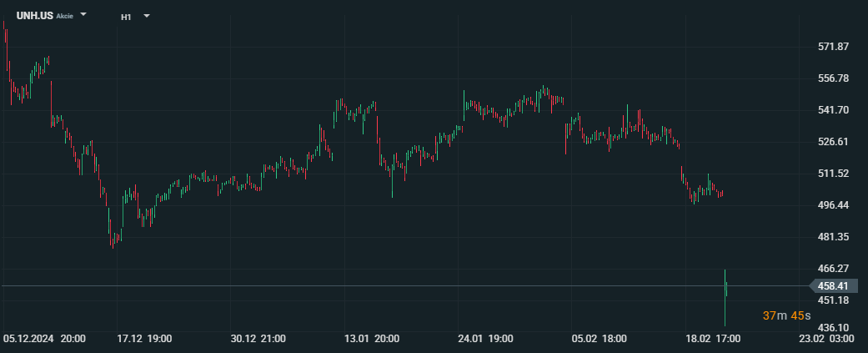Click the 541.70 price axis label
This screenshot has height=353, width=868.
pos(833,110)
